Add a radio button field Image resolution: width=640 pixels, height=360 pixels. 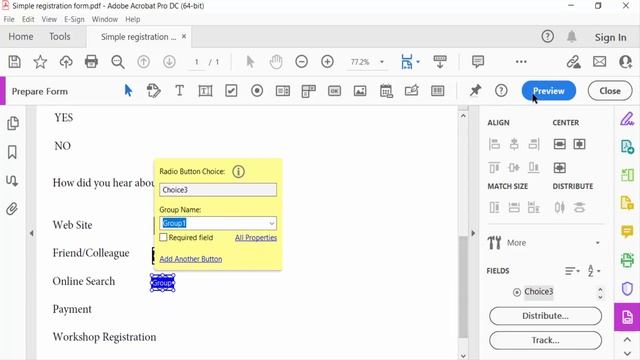click(x=257, y=91)
